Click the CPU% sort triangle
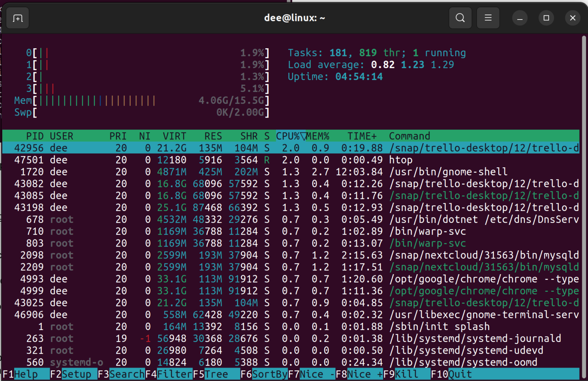This screenshot has width=588, height=381. point(303,136)
